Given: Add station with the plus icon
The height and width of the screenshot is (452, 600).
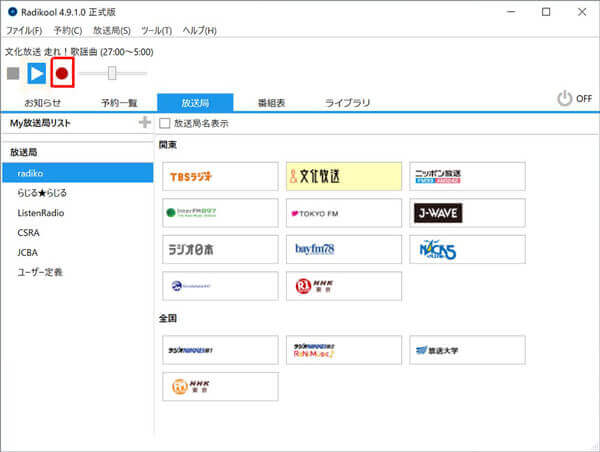Looking at the screenshot, I should [145, 123].
